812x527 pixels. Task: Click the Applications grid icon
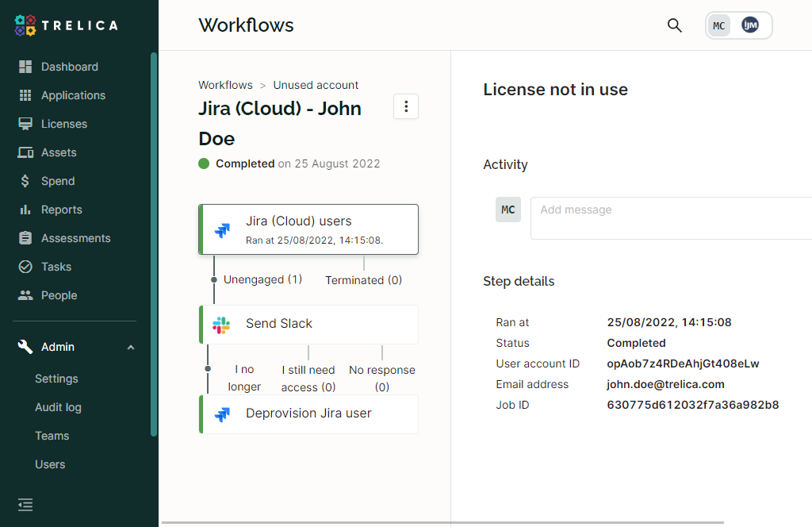click(x=25, y=95)
